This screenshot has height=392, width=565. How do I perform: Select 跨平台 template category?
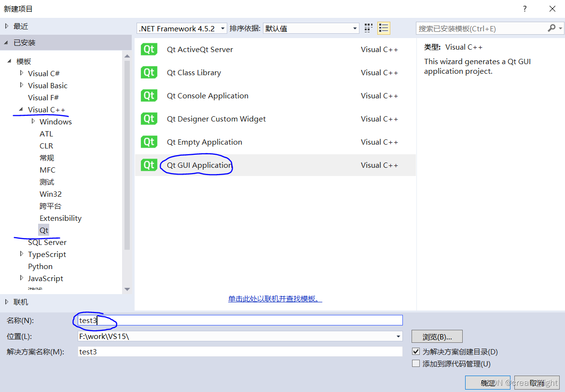pos(51,206)
